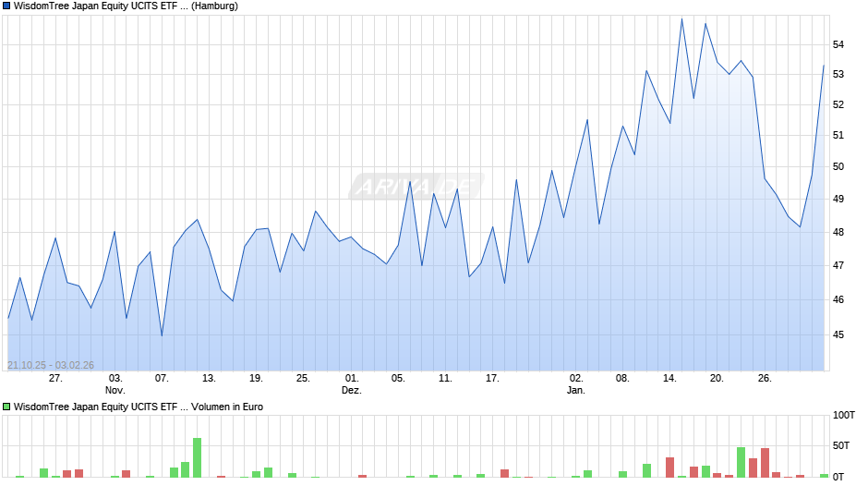Click the date axis label '02.' above Jan.
Viewport: 868px width, 486px height.
tap(576, 379)
